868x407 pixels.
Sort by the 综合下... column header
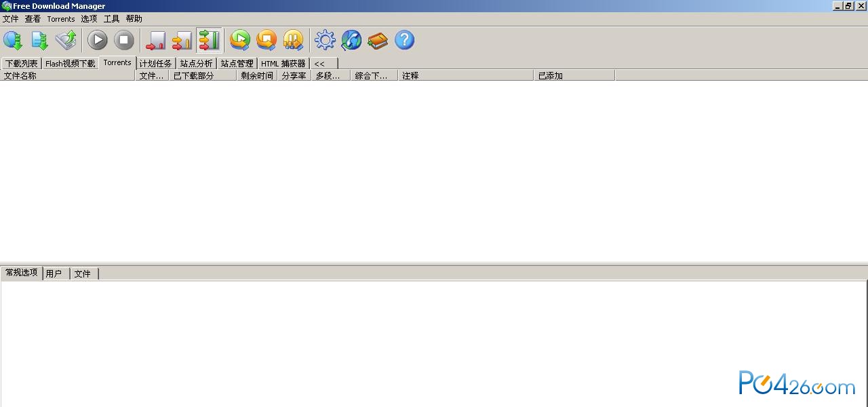374,75
